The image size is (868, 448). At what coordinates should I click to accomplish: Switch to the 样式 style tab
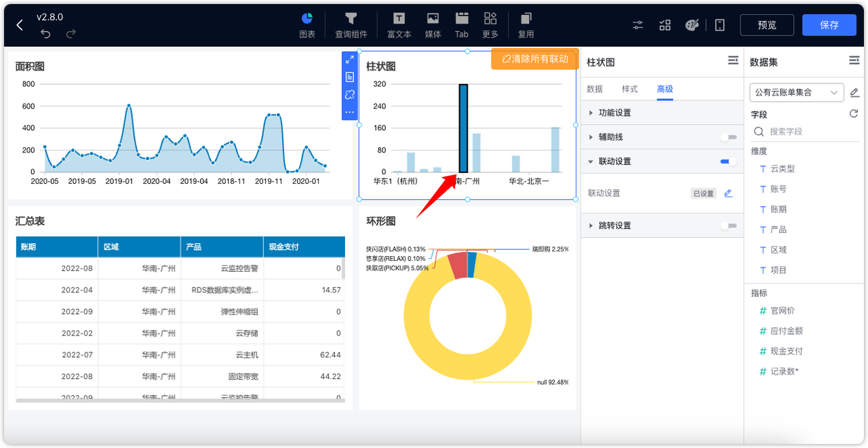click(629, 89)
